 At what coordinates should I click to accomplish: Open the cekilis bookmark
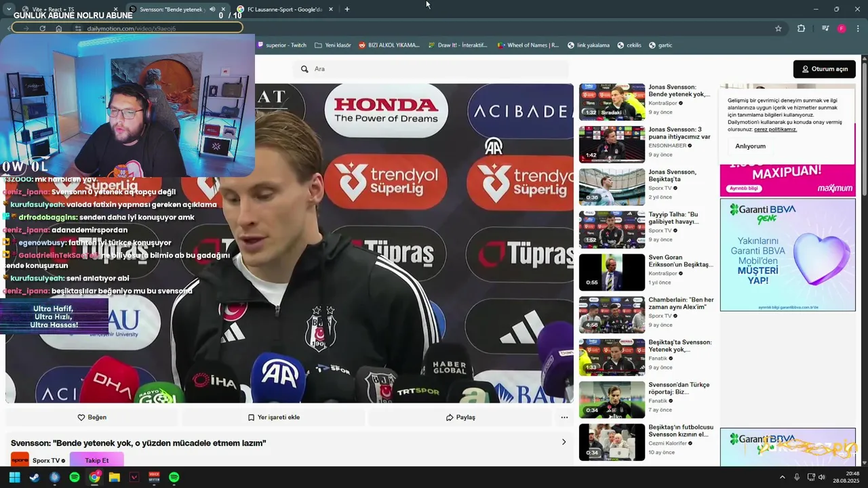tap(629, 45)
